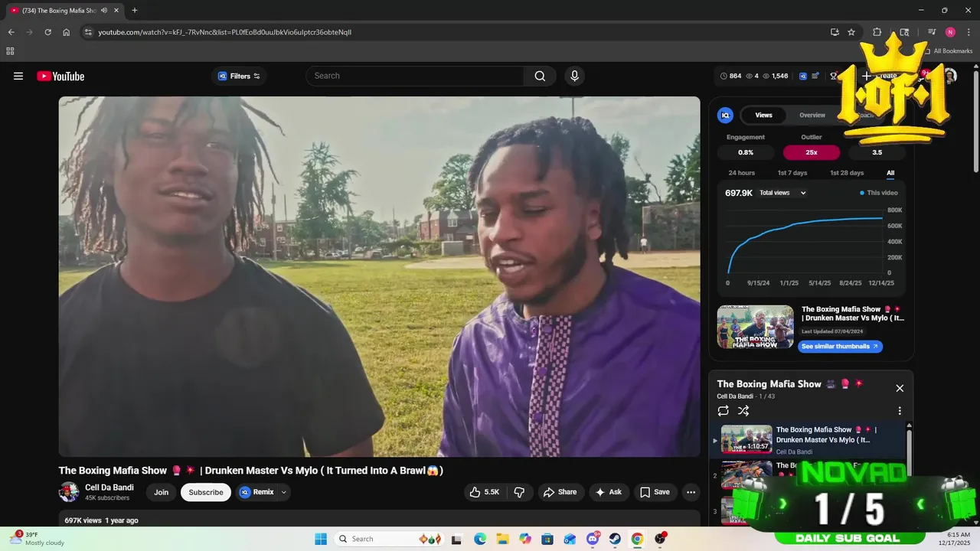This screenshot has width=980, height=551.
Task: Open the Chrome apps grid icon
Action: [10, 51]
